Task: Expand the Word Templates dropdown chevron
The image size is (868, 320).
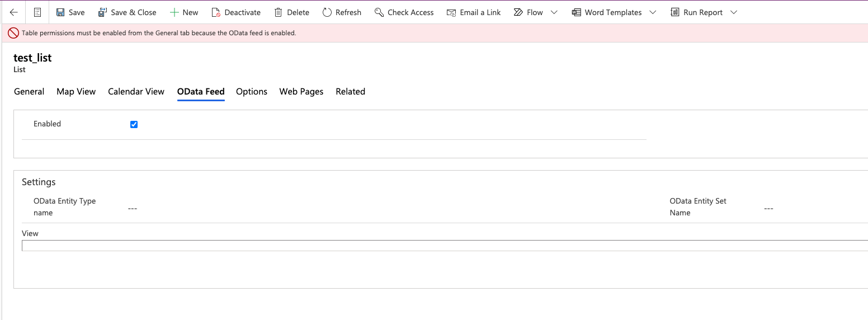Action: (653, 12)
